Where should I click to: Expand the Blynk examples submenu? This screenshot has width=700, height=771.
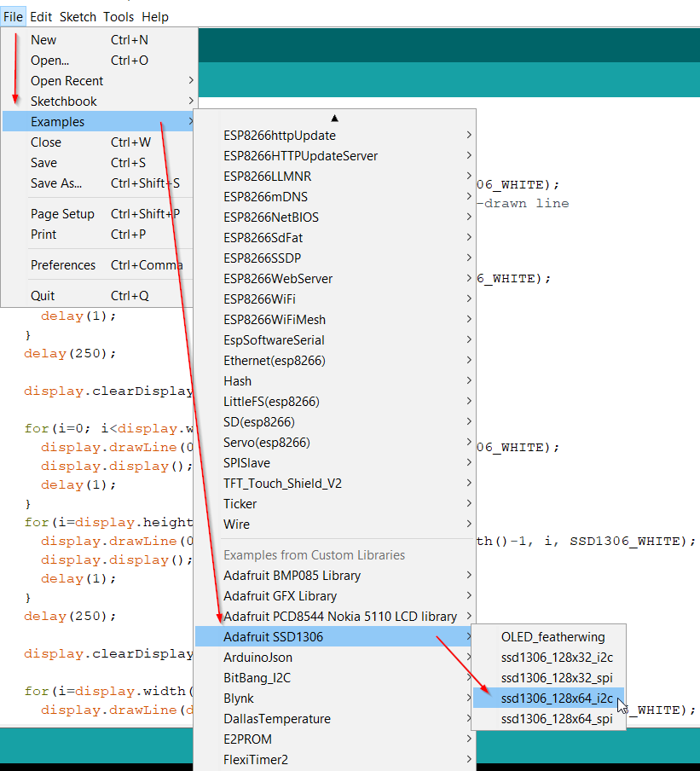pyautogui.click(x=238, y=698)
